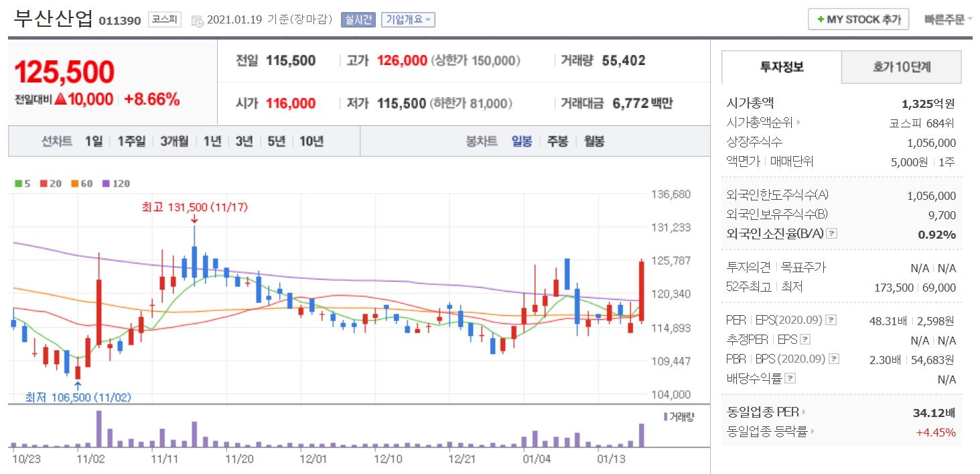The image size is (980, 474).
Task: Click the help icon beside PBR | BPS(2020.09)
Action: [834, 359]
